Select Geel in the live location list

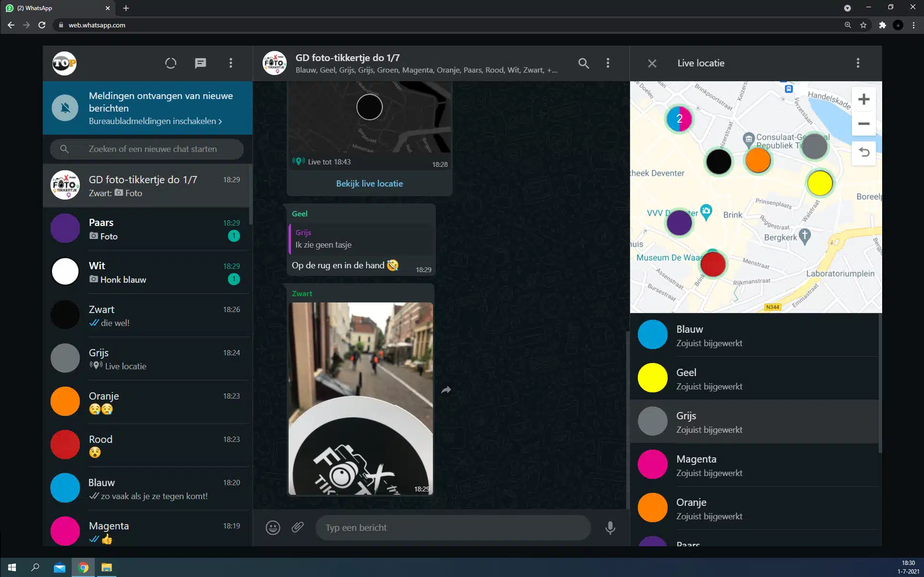pyautogui.click(x=754, y=378)
